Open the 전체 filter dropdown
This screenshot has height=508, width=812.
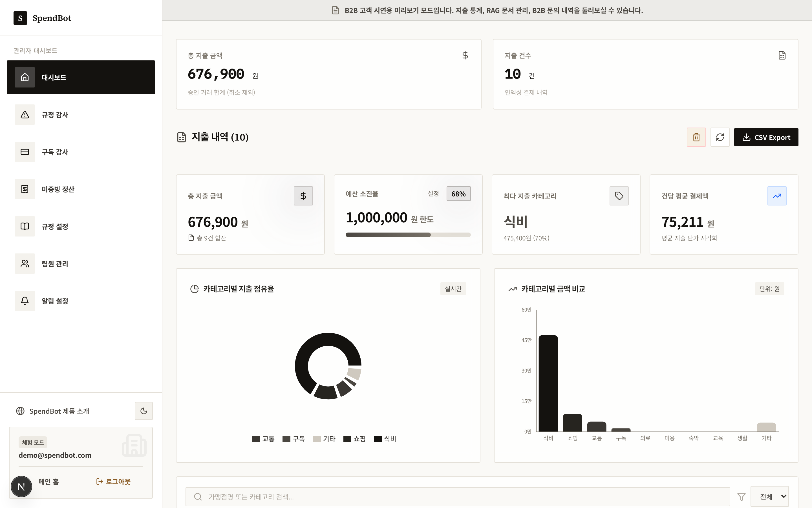(x=769, y=496)
